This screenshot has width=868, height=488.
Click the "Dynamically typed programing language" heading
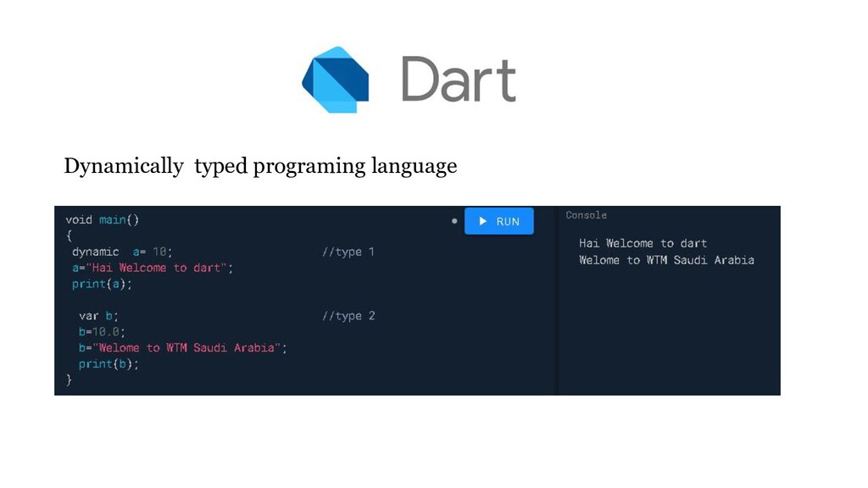tap(260, 166)
